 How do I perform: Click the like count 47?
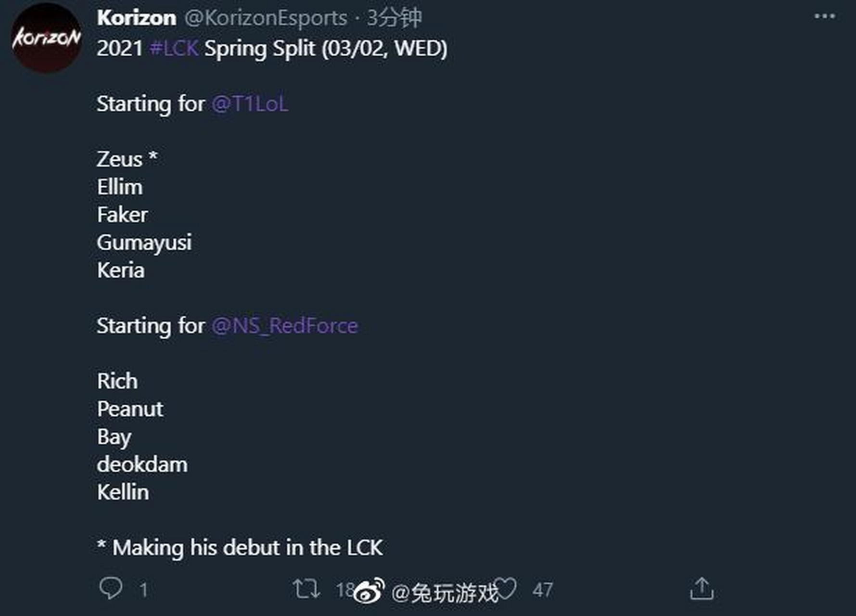pos(542,590)
